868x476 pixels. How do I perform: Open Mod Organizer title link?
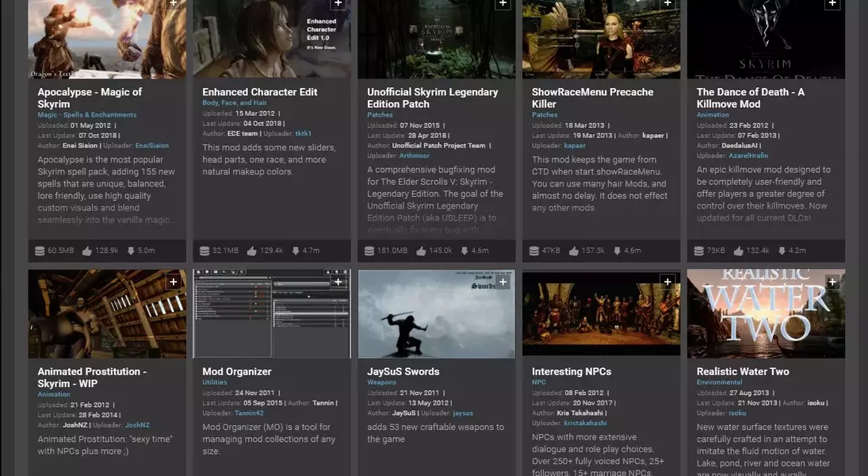point(237,371)
